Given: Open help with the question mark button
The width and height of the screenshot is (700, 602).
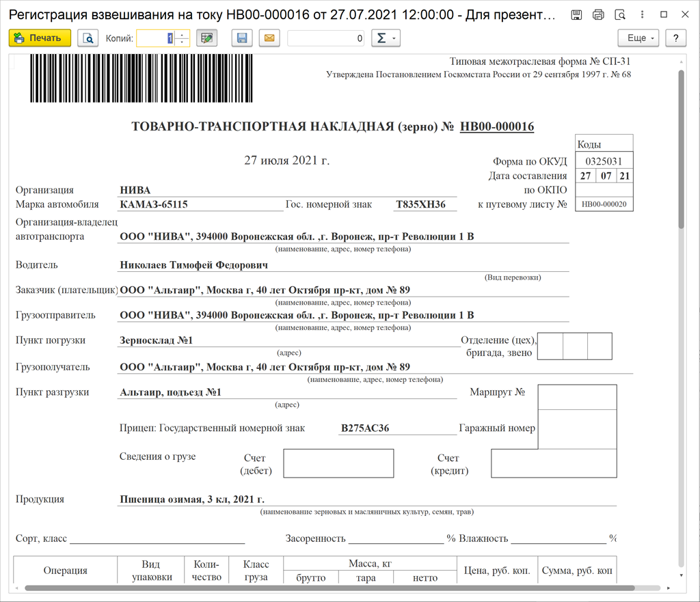Looking at the screenshot, I should point(675,38).
